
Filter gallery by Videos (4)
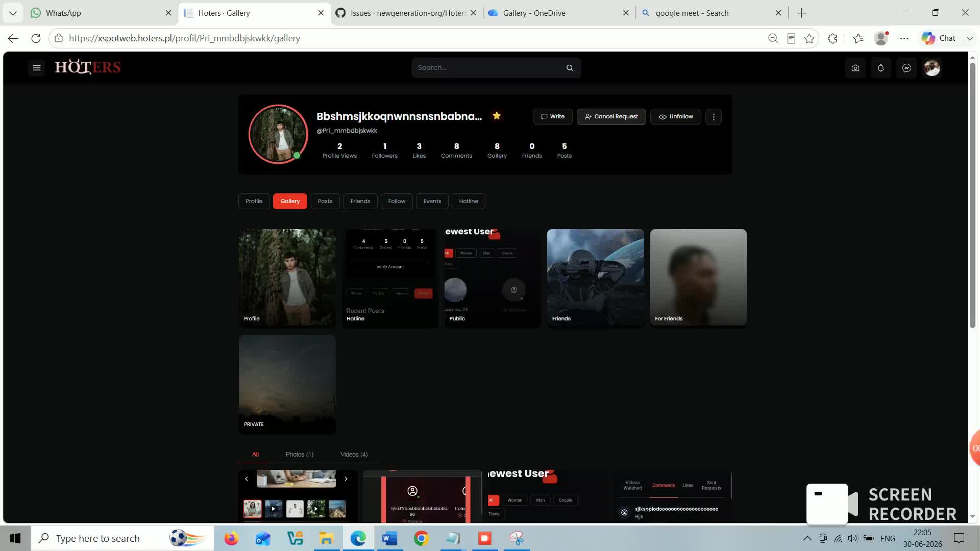tap(354, 455)
